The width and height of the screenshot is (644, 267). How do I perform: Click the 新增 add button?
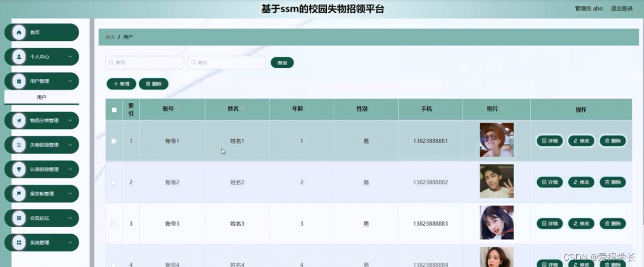[121, 84]
